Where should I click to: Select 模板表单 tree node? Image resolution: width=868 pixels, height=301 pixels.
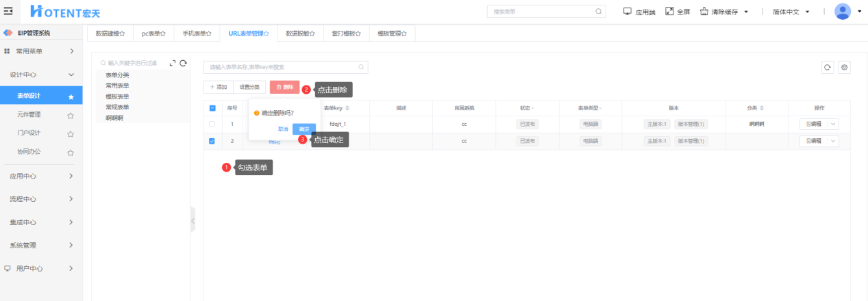[117, 96]
